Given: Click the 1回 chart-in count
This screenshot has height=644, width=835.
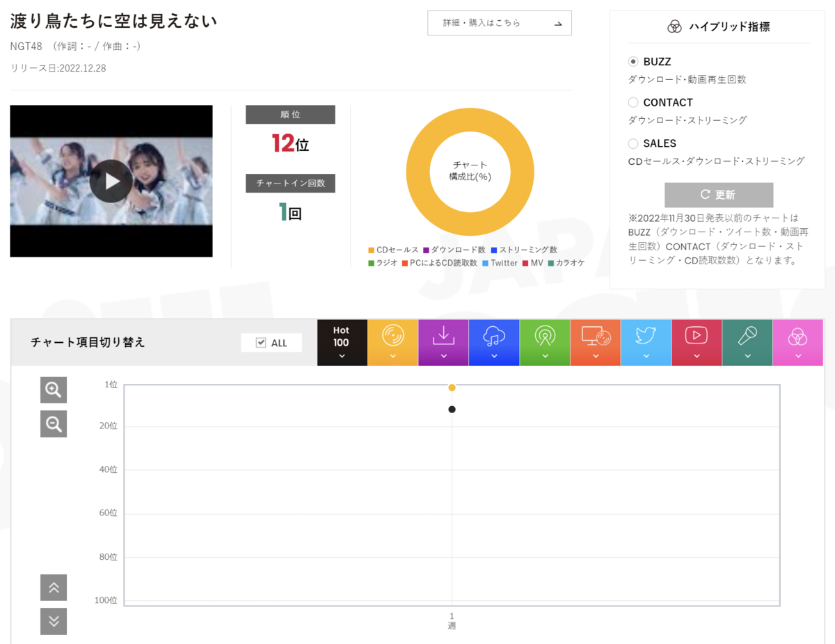Looking at the screenshot, I should [x=290, y=212].
